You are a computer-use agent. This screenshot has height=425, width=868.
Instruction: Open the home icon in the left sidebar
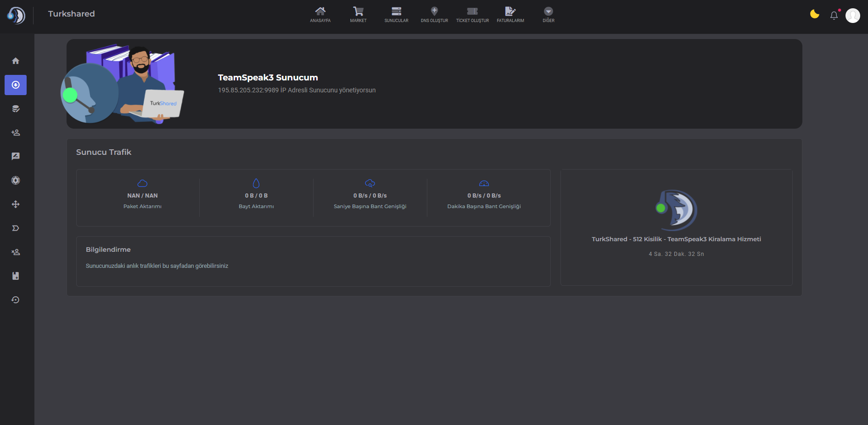pos(16,61)
